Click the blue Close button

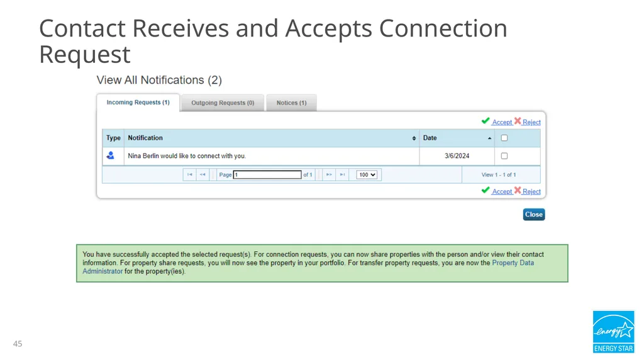[x=534, y=214]
